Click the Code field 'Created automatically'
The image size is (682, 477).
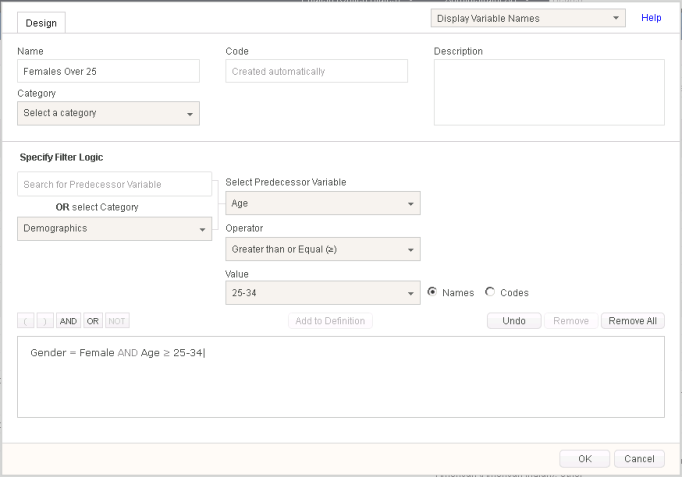316,71
